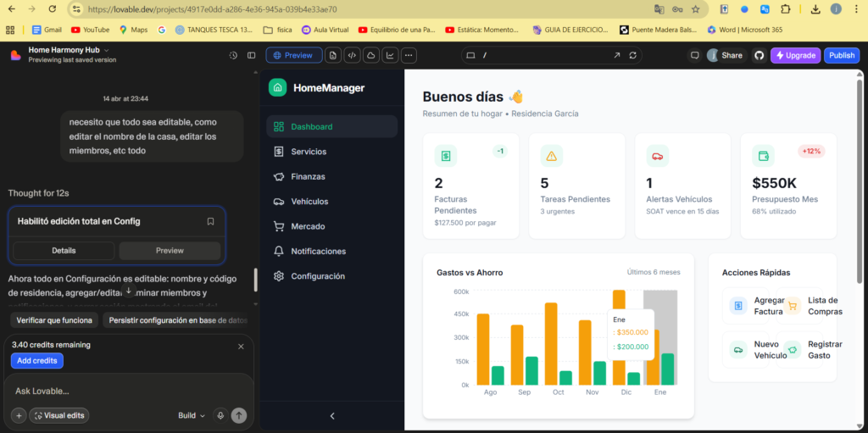Bookmark this page with the star icon
Image resolution: width=868 pixels, height=433 pixels.
[696, 8]
